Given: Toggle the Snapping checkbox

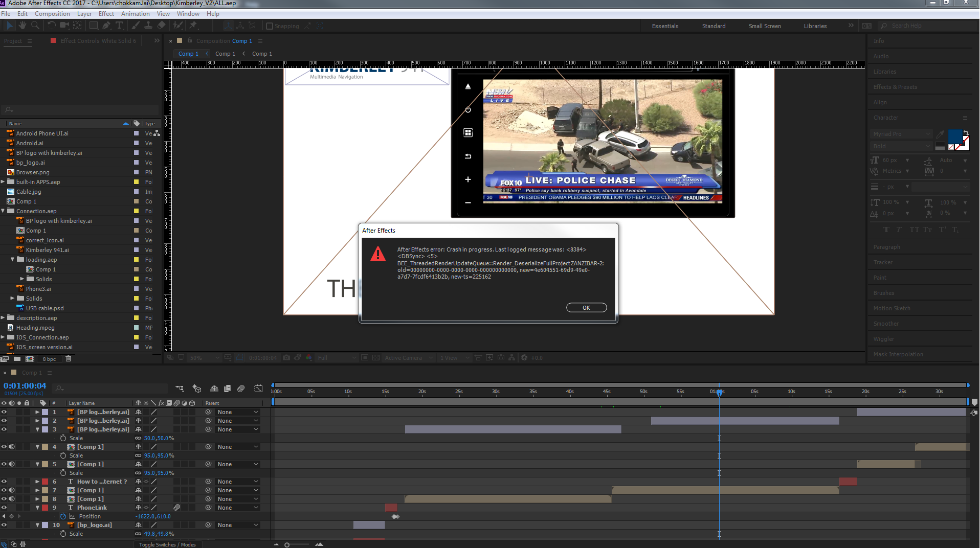Looking at the screenshot, I should 270,26.
